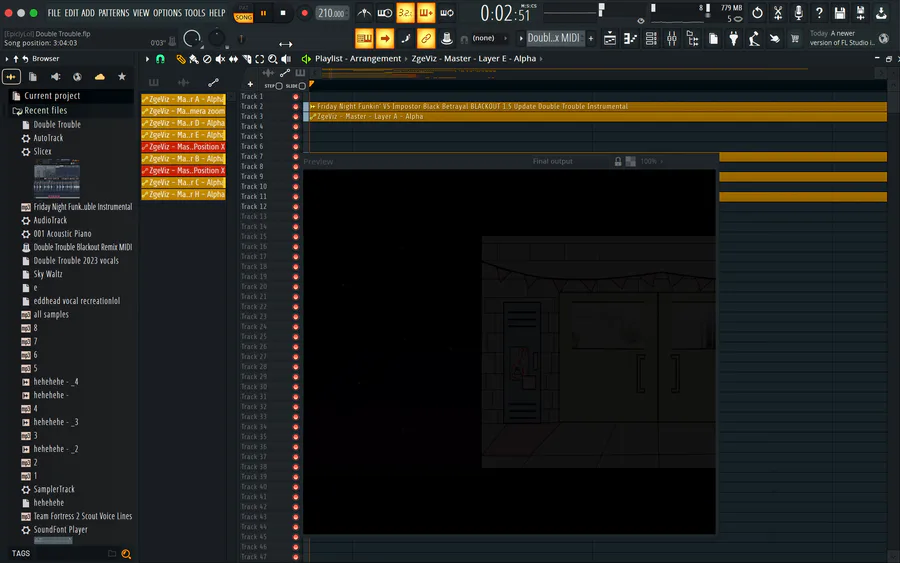
Task: Toggle overdub/blend recording button
Action: [426, 13]
